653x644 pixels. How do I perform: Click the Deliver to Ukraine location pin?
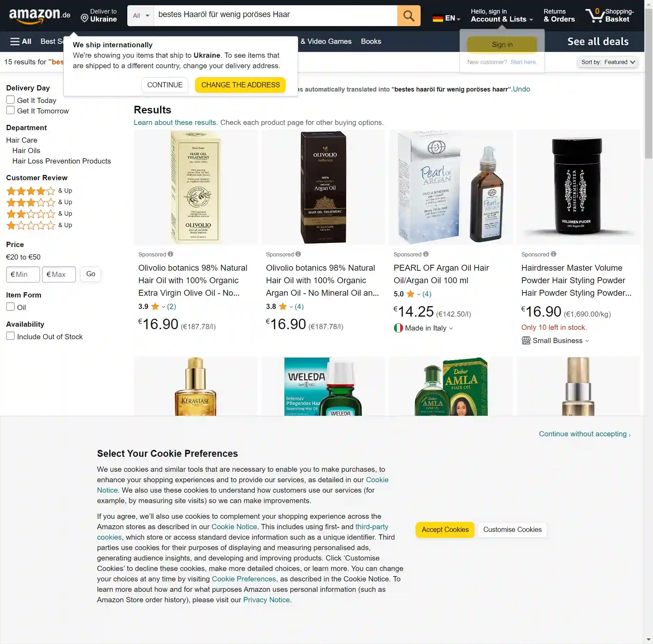[x=84, y=18]
